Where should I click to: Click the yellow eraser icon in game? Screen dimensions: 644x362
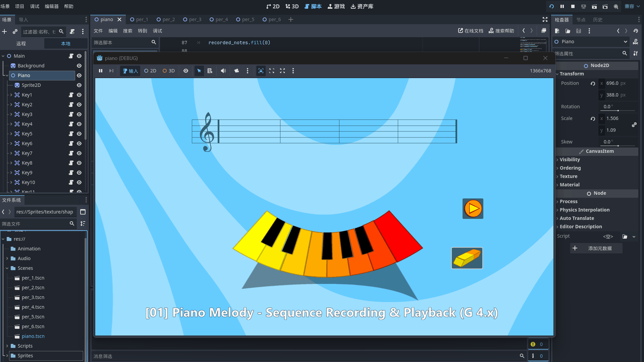[x=467, y=258]
